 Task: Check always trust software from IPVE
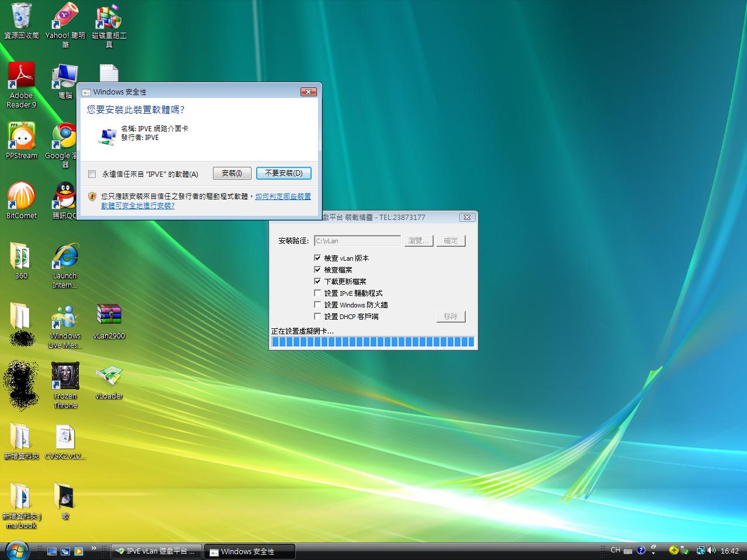pos(92,174)
